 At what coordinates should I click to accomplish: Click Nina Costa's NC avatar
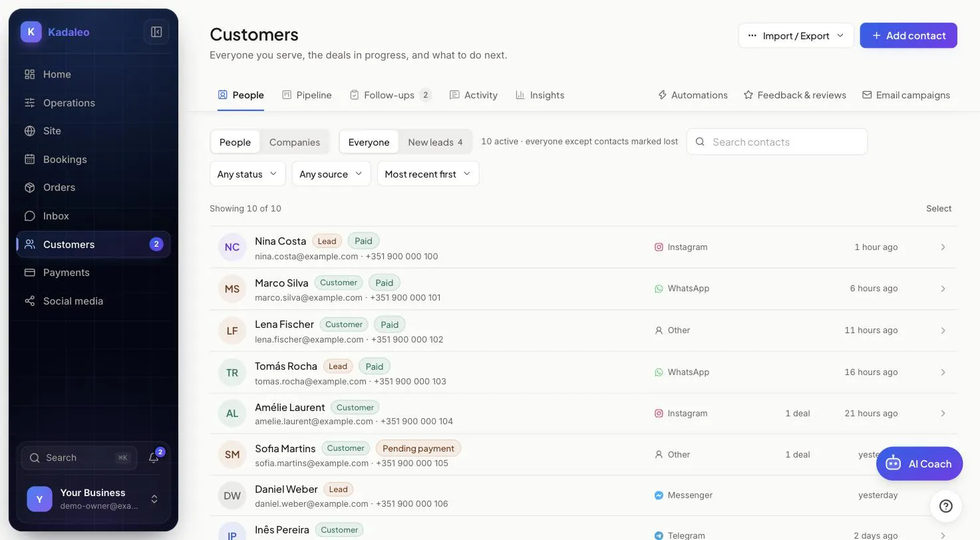click(232, 247)
